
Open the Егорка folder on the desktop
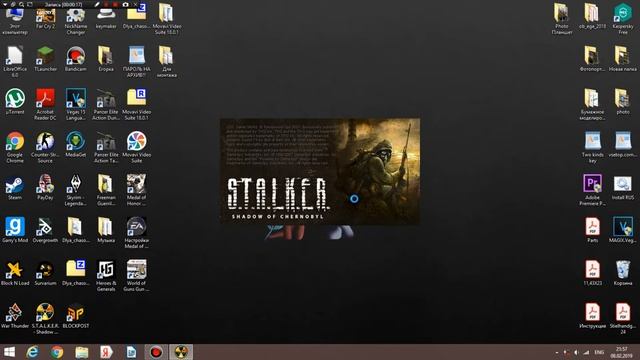(x=106, y=59)
